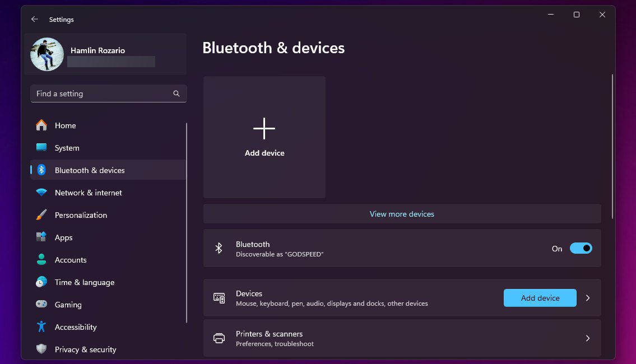Click the large plus Add device tile
636x364 pixels.
tap(264, 137)
